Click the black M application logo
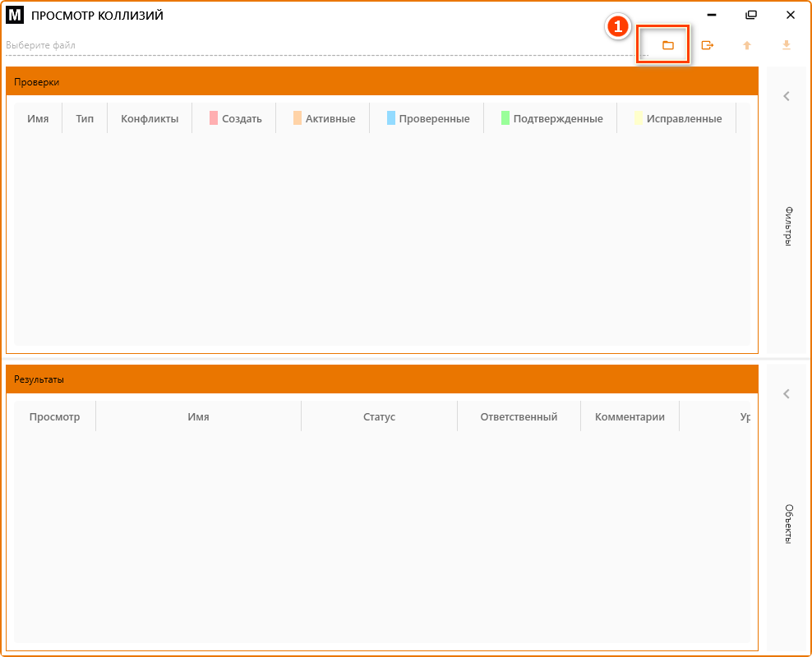This screenshot has width=812, height=657. point(15,15)
